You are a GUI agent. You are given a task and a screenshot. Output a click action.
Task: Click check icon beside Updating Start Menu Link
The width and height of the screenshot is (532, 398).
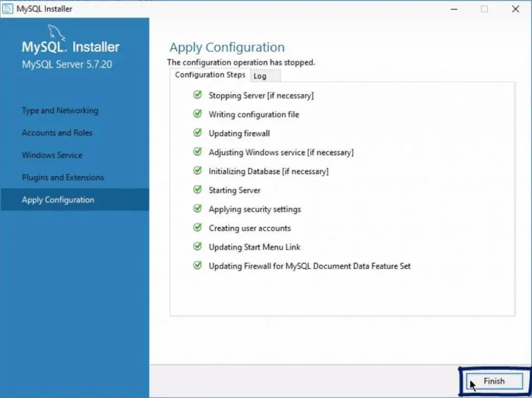pyautogui.click(x=197, y=247)
